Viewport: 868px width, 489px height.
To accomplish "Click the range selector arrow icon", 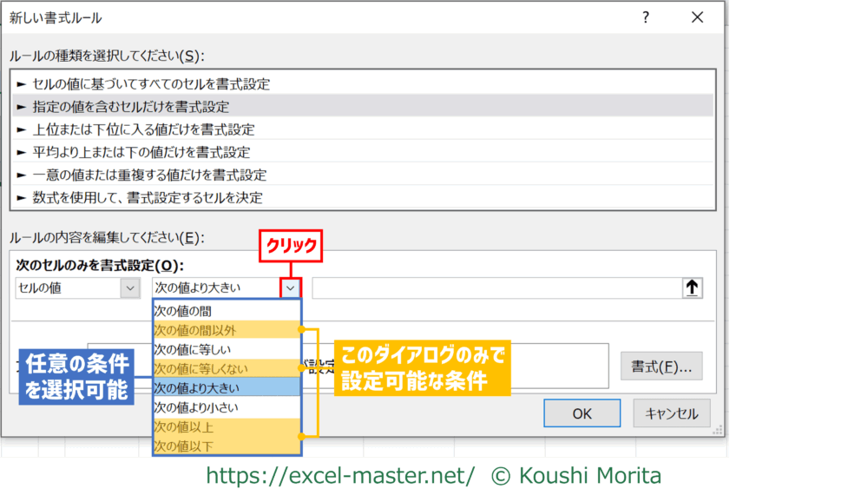I will coord(692,288).
